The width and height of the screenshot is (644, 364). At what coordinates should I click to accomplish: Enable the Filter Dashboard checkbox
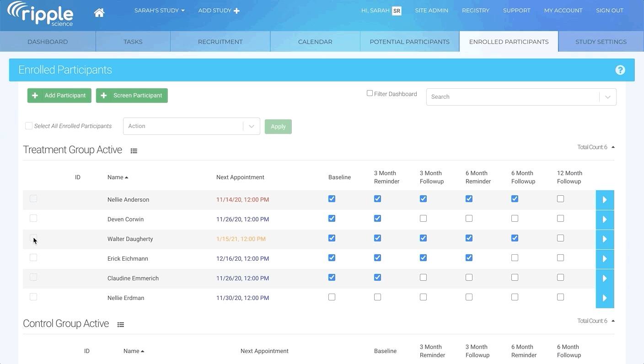point(370,93)
